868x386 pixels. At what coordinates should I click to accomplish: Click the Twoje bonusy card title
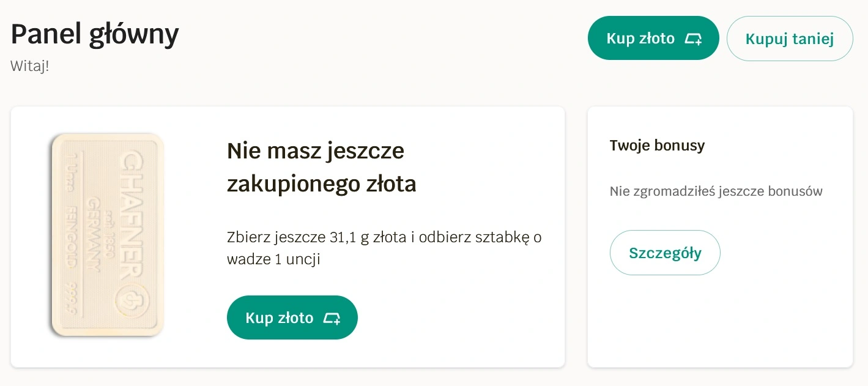(657, 146)
